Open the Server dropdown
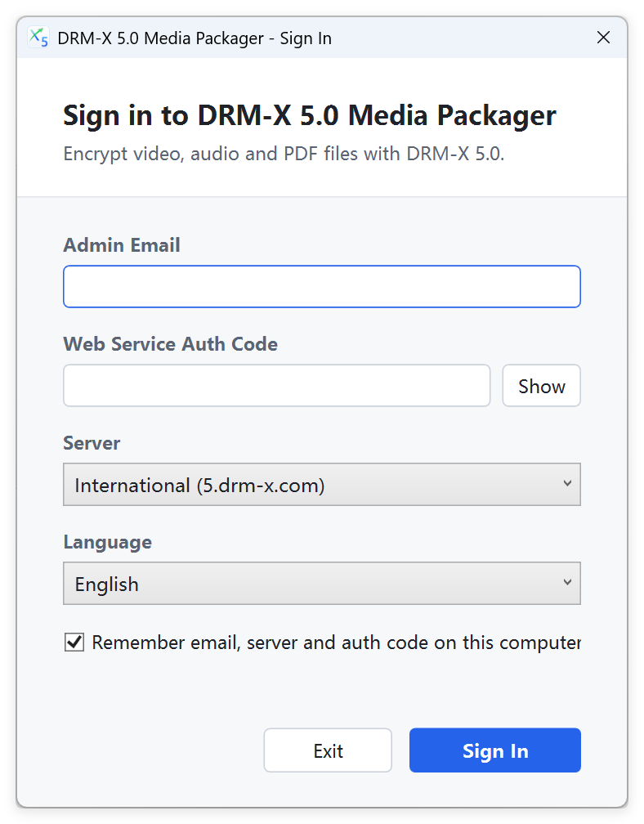Image resolution: width=644 pixels, height=824 pixels. 321,485
